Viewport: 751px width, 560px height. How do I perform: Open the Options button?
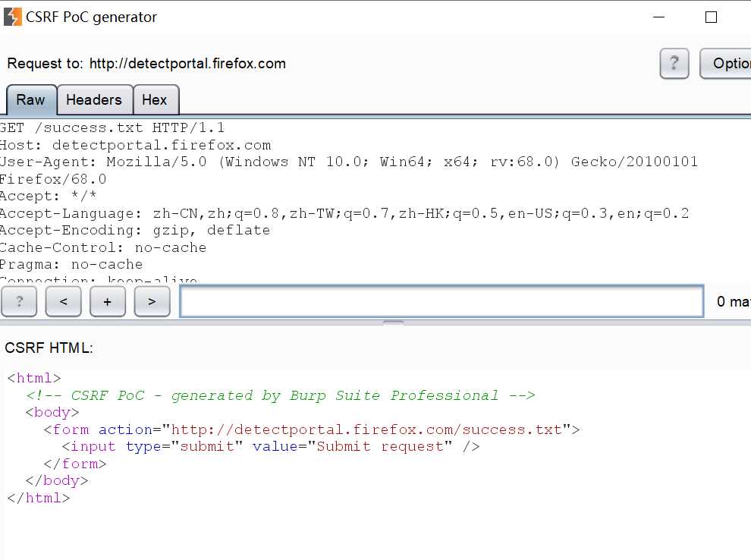click(725, 63)
